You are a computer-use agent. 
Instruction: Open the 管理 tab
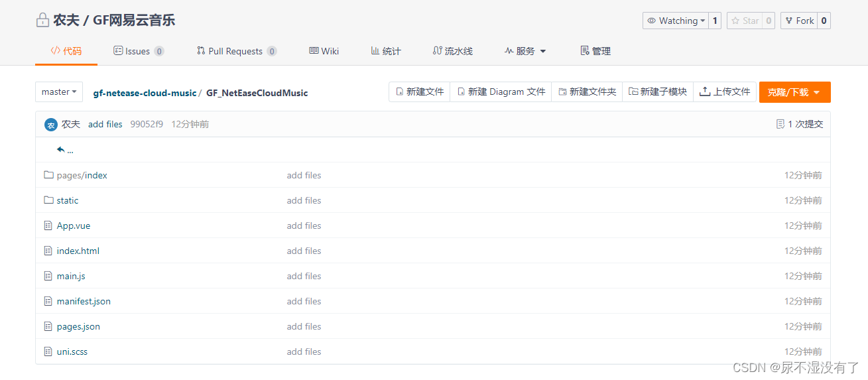(x=595, y=51)
